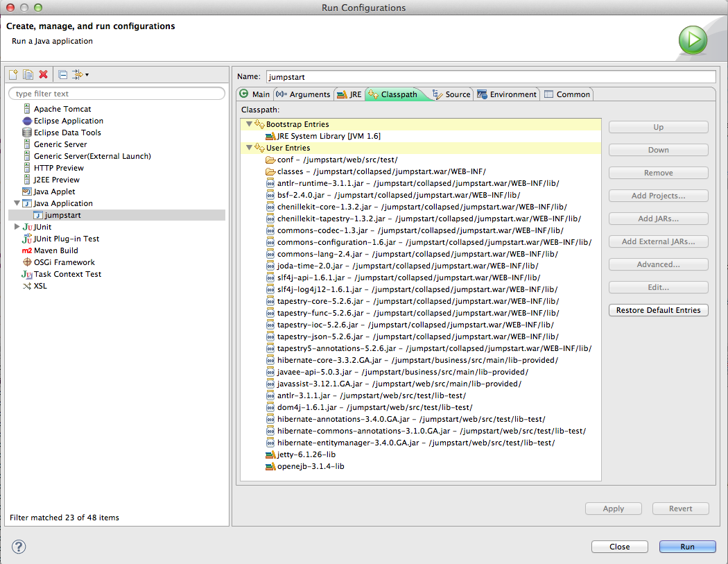Screen dimensions: 728x564
Task: Select the jumpstart launch configuration
Action: pos(62,215)
